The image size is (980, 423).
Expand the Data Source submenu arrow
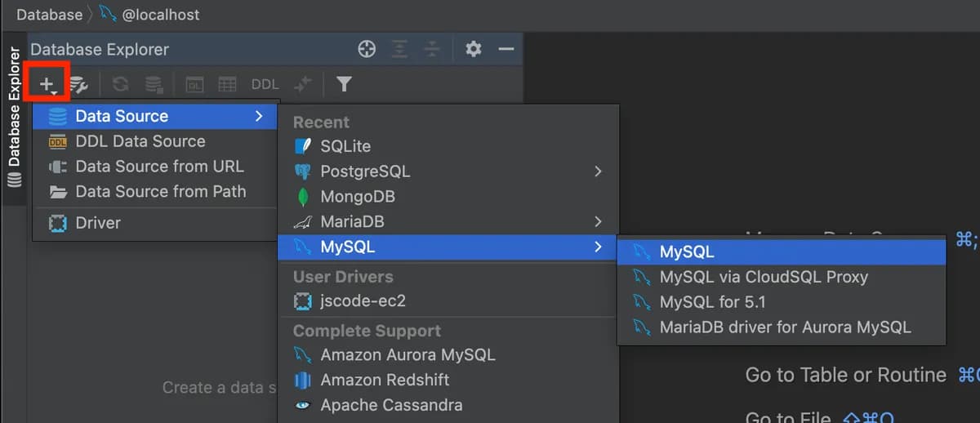tap(259, 116)
